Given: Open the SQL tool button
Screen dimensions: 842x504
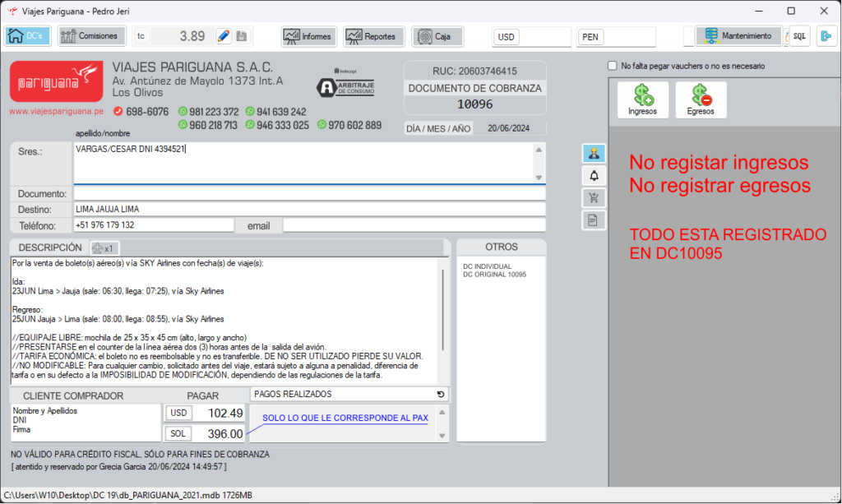Looking at the screenshot, I should point(799,36).
